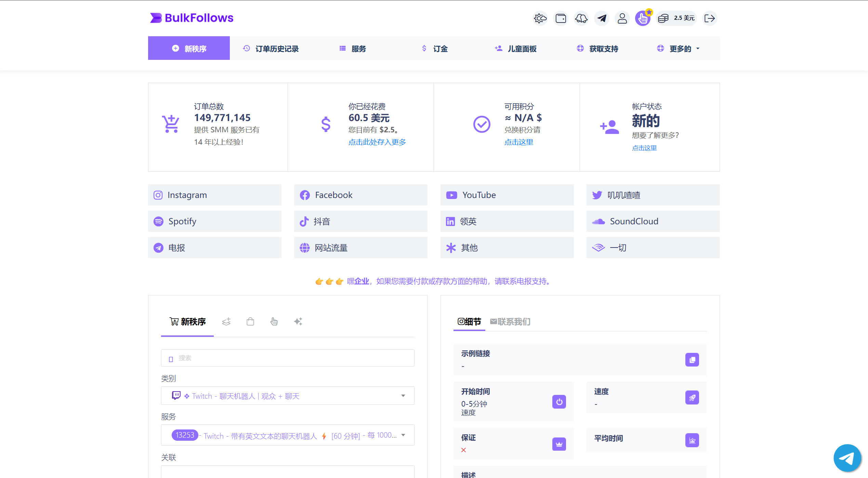Viewport: 868px width, 478px height.
Task: Select the 新秩序 navigation tab
Action: [x=189, y=48]
